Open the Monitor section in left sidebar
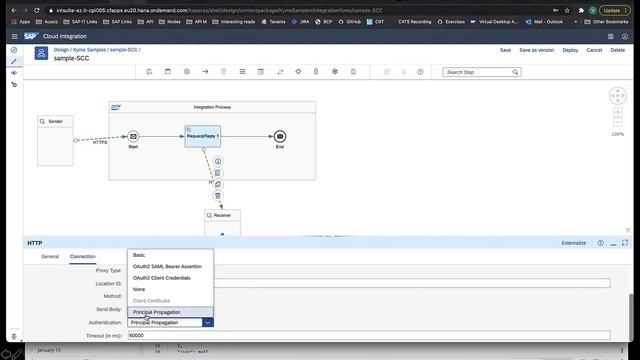Screen dimensions: 640x360 pyautogui.click(x=14, y=50)
